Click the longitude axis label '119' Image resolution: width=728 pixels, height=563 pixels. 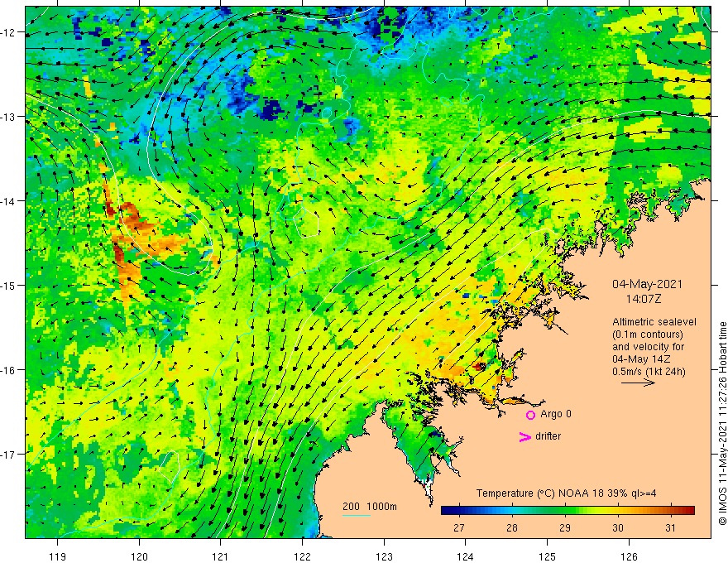pos(58,556)
